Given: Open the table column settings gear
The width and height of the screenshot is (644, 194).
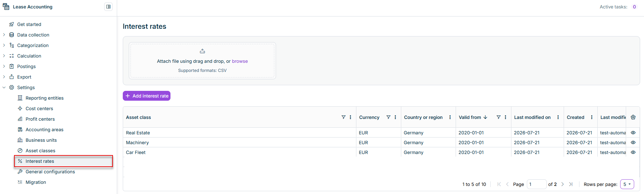Looking at the screenshot, I should coord(633,117).
